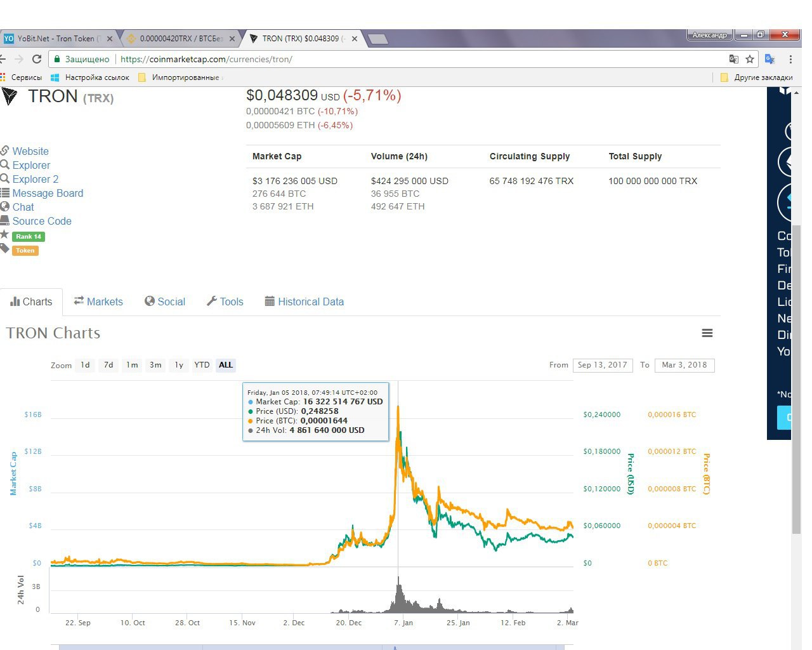
Task: Click the Market Cap value $3 176 236 005 USD
Action: pos(295,181)
